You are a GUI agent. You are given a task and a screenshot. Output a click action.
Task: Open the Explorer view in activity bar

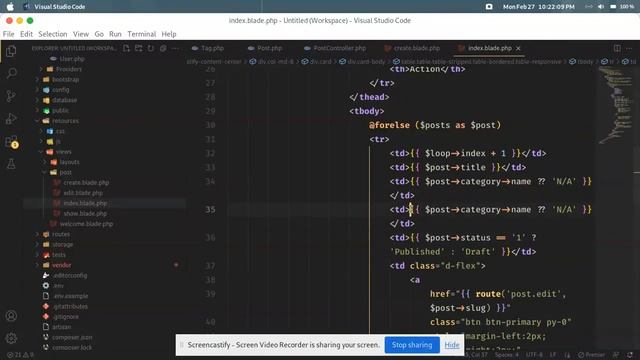(11, 51)
